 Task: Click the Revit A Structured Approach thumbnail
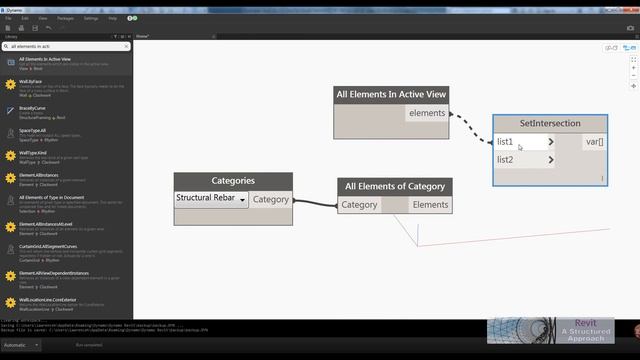[551, 331]
